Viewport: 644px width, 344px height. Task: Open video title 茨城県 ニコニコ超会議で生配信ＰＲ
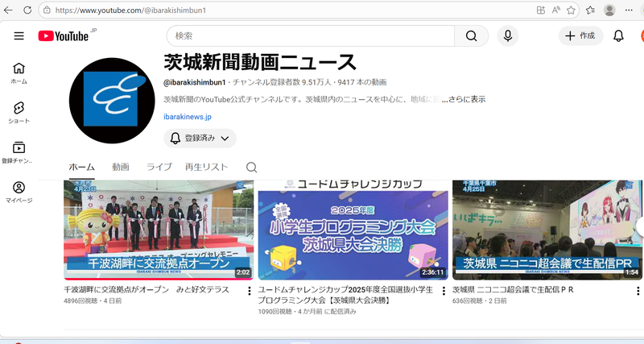click(513, 289)
